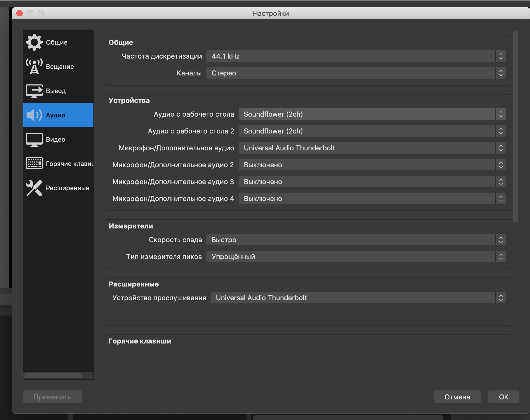Open the Каналы Стерео dropdown
Viewport: 530px width, 420px height.
pyautogui.click(x=356, y=73)
